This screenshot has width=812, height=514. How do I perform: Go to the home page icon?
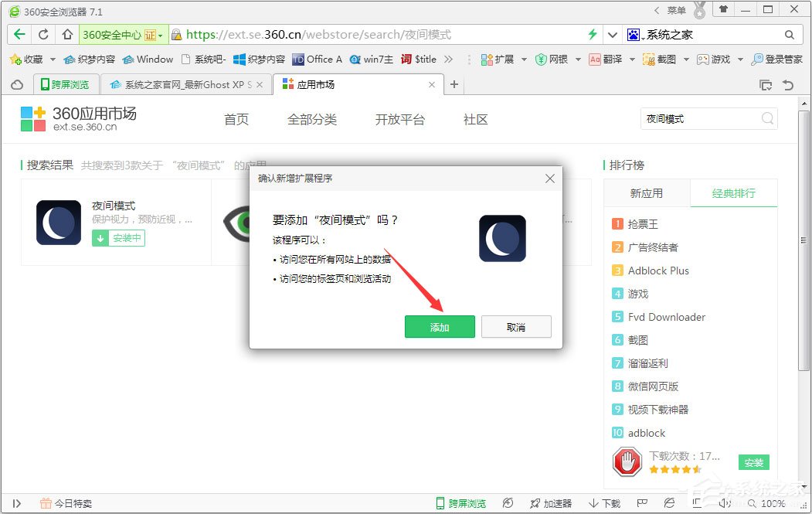[x=67, y=35]
